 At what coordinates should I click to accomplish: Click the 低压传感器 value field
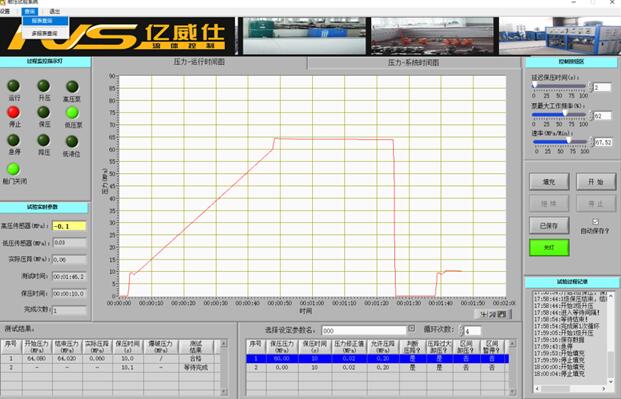[x=69, y=242]
